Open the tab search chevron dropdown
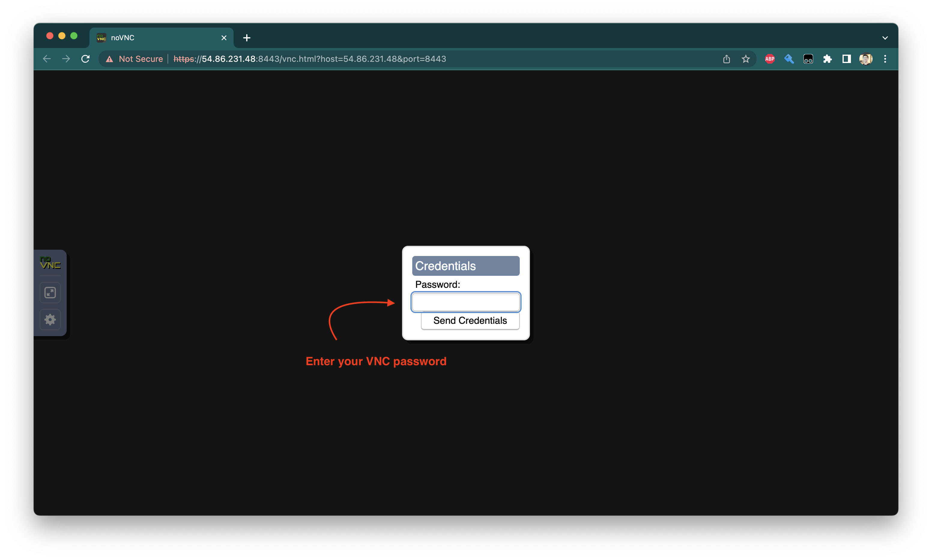932x560 pixels. (885, 37)
